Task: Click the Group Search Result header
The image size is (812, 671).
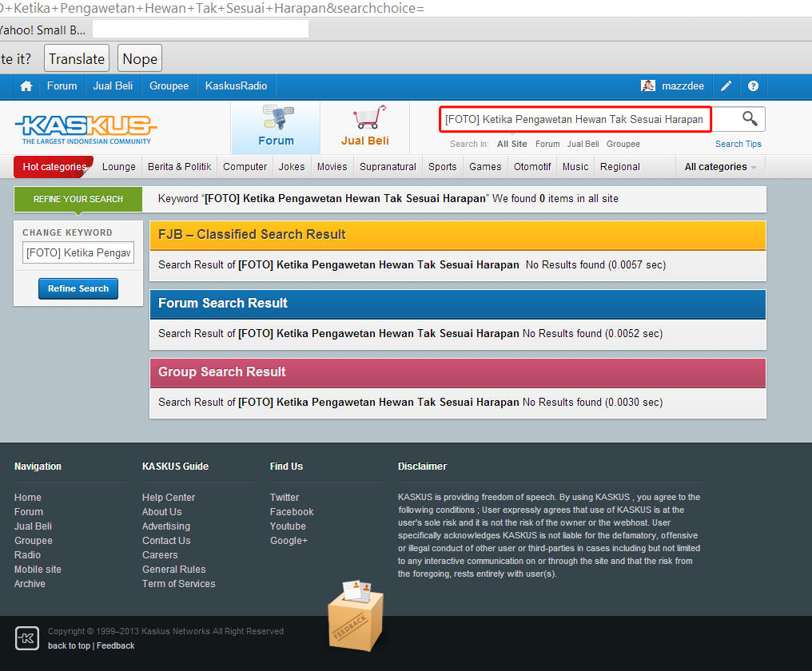Action: click(x=458, y=372)
